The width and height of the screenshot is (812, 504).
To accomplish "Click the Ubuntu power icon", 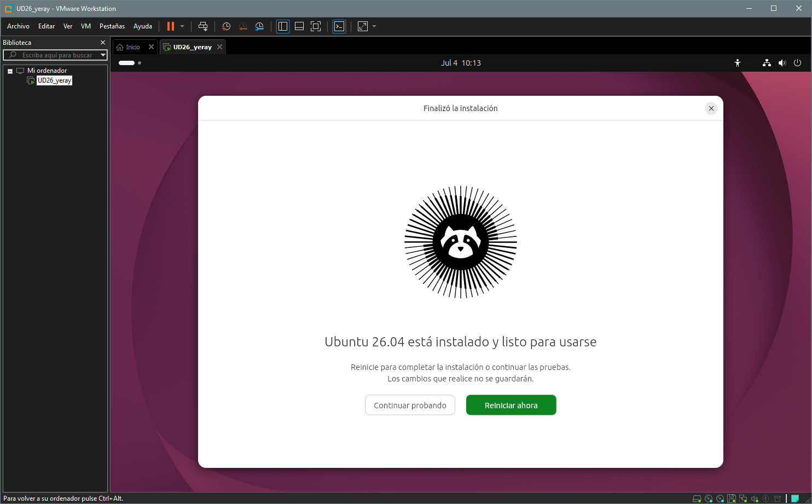I will point(797,63).
